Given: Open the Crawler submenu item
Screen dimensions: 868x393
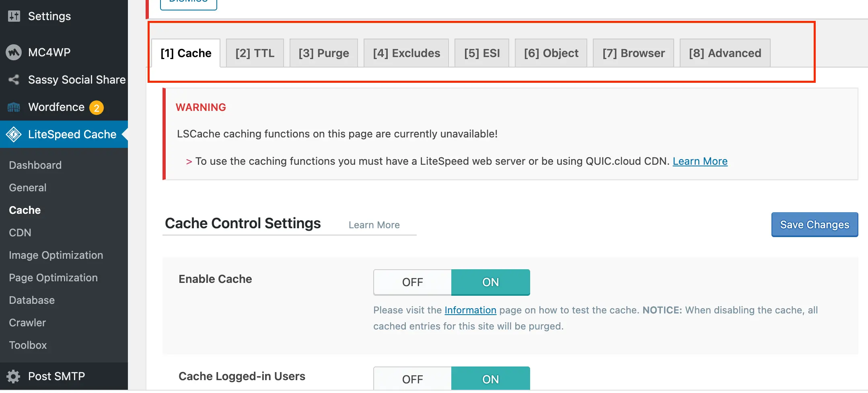Looking at the screenshot, I should [x=27, y=323].
